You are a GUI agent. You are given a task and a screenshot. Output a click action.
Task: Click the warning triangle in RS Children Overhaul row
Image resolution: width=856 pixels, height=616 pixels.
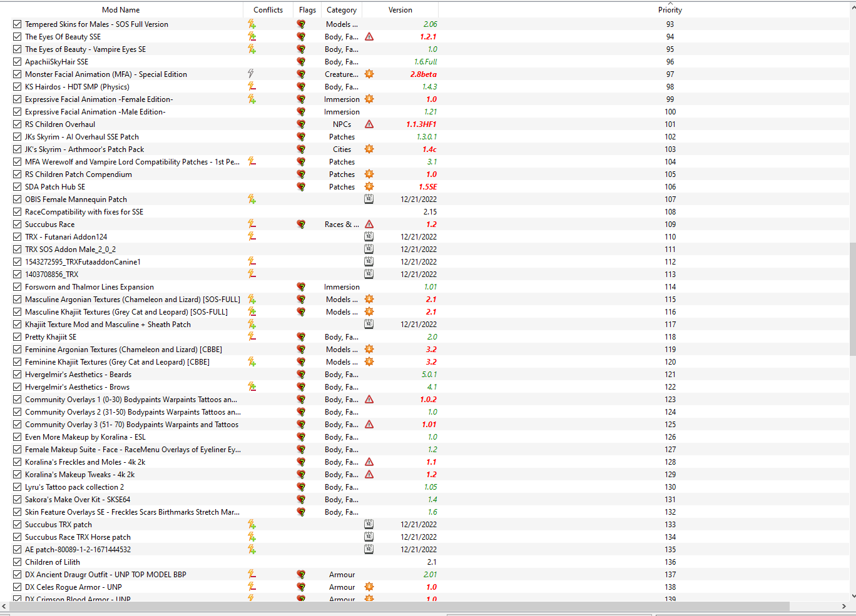pyautogui.click(x=369, y=124)
